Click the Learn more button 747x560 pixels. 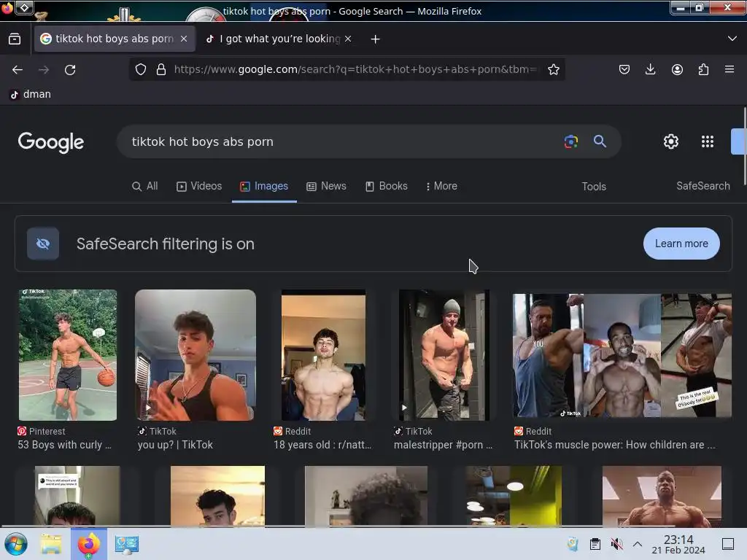click(681, 244)
